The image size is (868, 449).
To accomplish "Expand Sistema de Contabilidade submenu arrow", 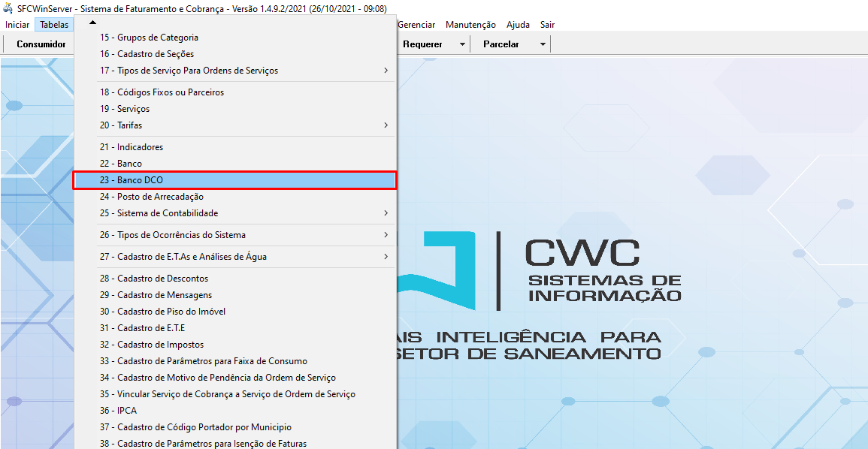I will (386, 213).
